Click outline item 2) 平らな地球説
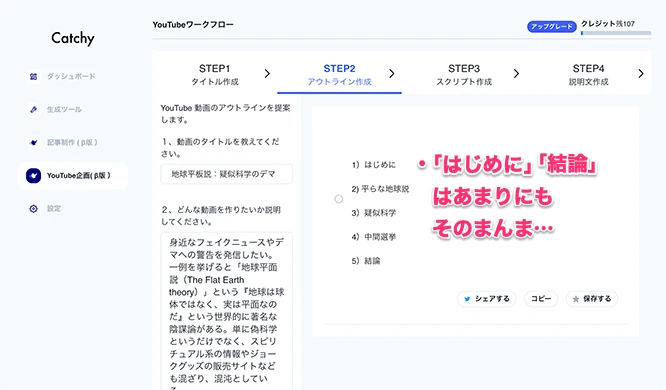 tap(380, 189)
